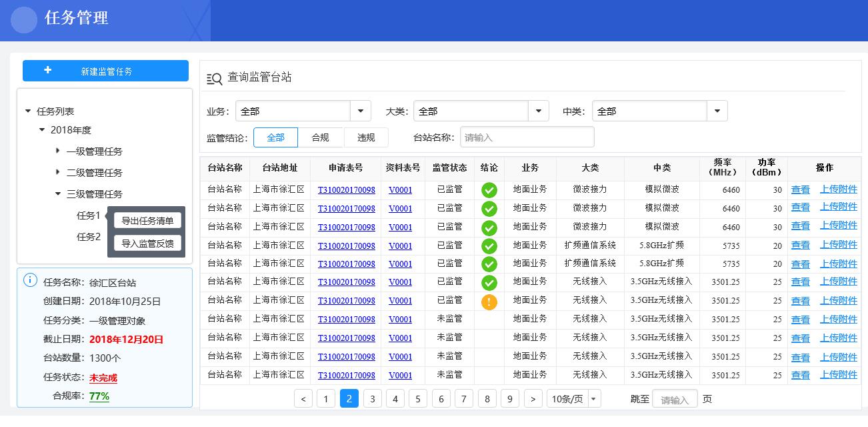Image resolution: width=868 pixels, height=427 pixels.
Task: Click the query search icon beside 查询监管台站
Action: click(x=214, y=79)
